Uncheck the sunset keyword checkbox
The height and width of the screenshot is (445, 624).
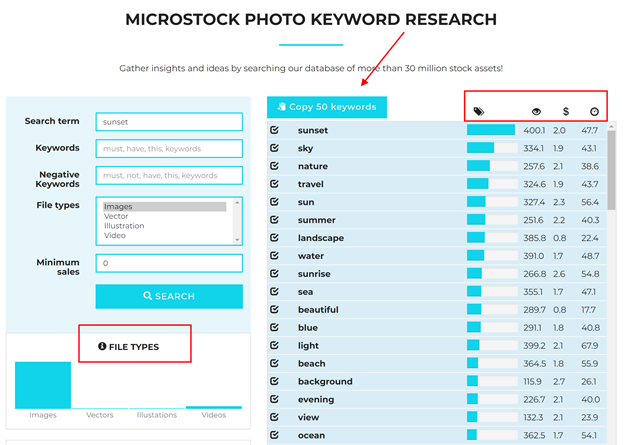point(275,130)
